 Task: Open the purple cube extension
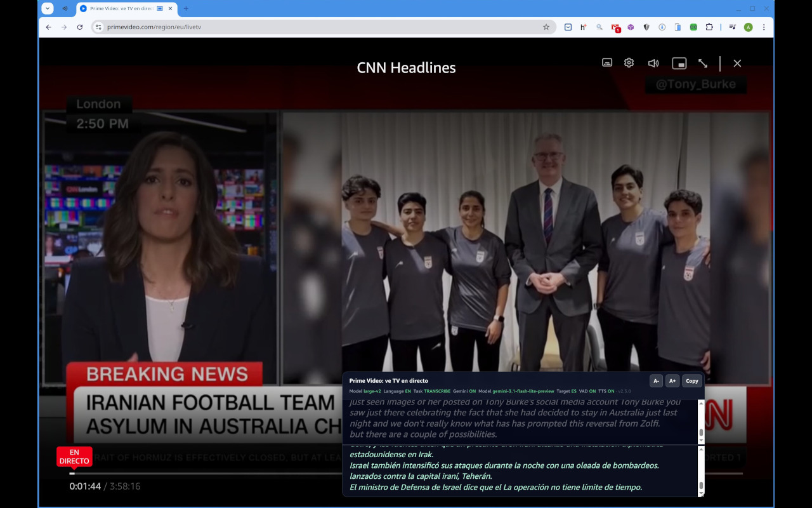coord(631,27)
